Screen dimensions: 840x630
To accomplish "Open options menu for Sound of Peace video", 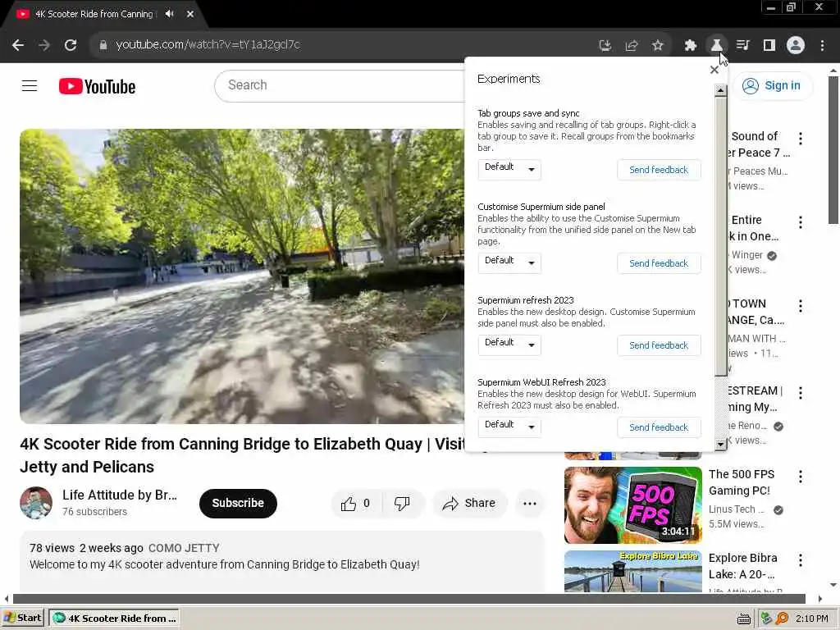I will click(801, 138).
